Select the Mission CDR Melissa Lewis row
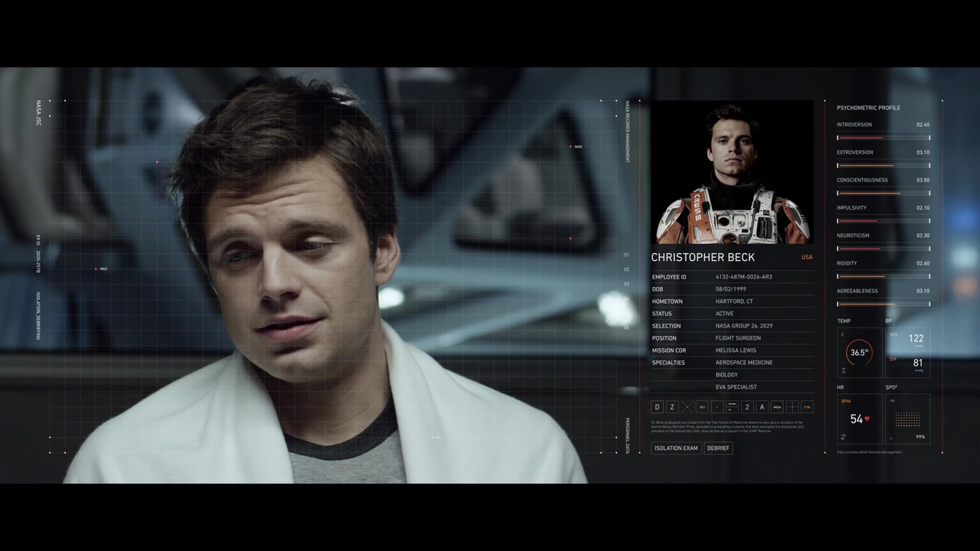980x551 pixels. pyautogui.click(x=731, y=350)
